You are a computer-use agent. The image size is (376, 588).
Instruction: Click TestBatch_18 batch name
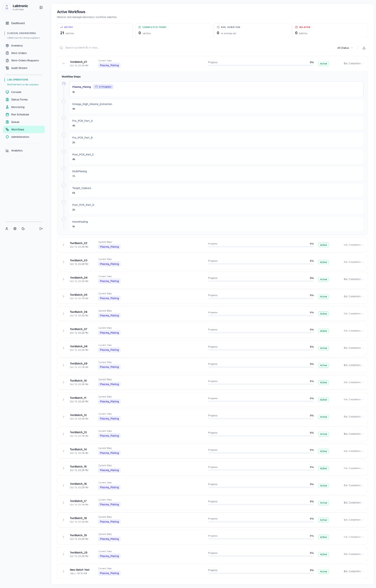78,518
